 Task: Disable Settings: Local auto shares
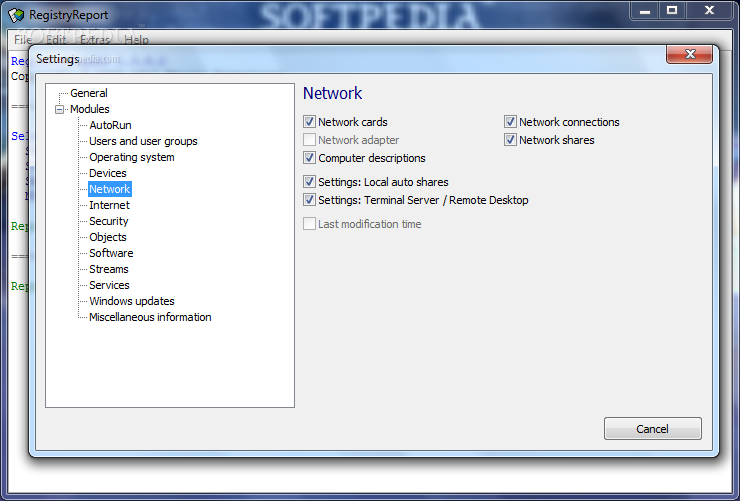pyautogui.click(x=309, y=182)
